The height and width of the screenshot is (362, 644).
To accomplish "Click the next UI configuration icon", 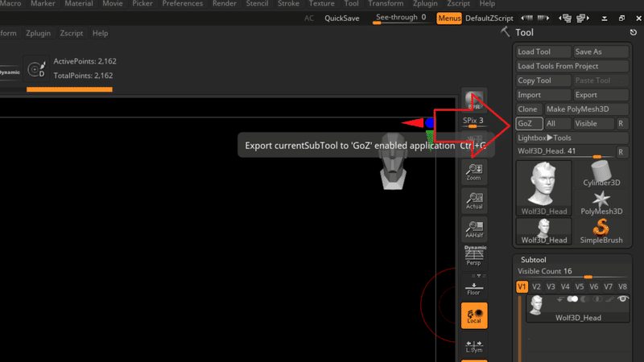I will click(x=583, y=18).
